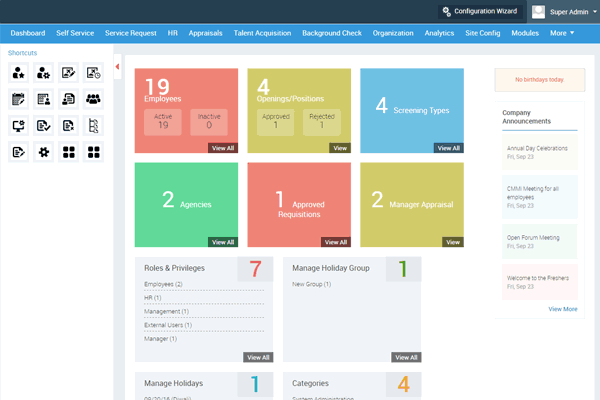Image resolution: width=600 pixels, height=400 pixels.
Task: Click the document-with-X shortcut icon
Action: point(68,125)
